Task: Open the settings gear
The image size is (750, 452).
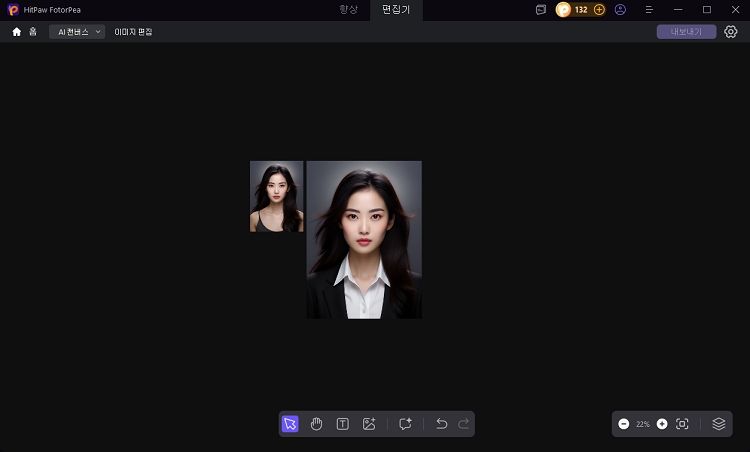Action: (730, 32)
